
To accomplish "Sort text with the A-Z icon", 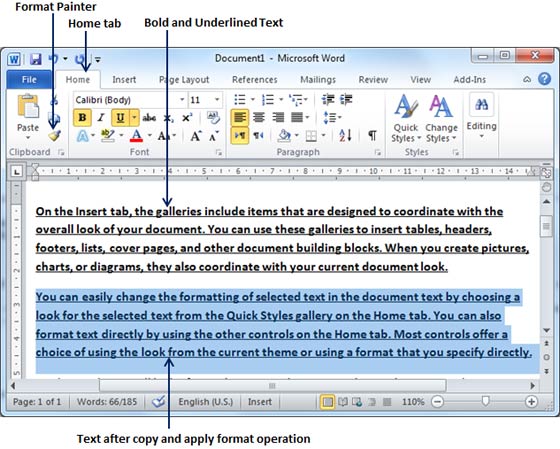I will coord(345,135).
